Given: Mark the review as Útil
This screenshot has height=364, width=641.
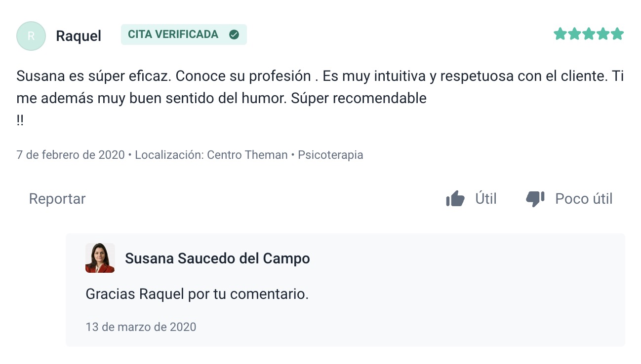Looking at the screenshot, I should [x=485, y=199].
